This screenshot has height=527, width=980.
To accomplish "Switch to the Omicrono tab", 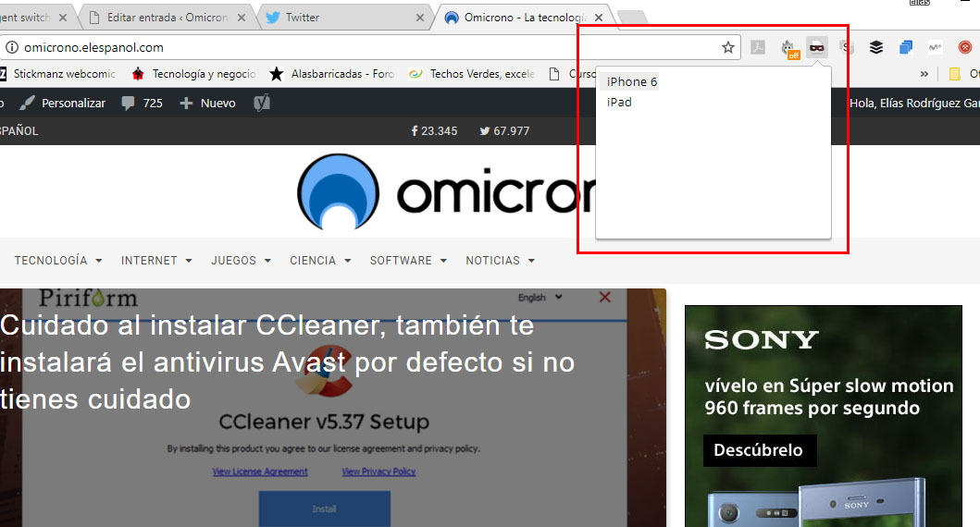I will tap(524, 18).
